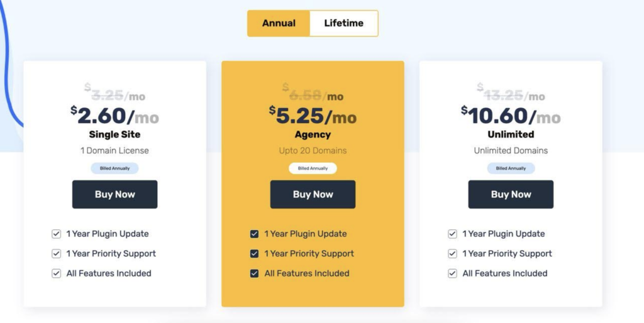Click Agency 1 Year Priority Support checkbox
The width and height of the screenshot is (644, 323).
[254, 254]
